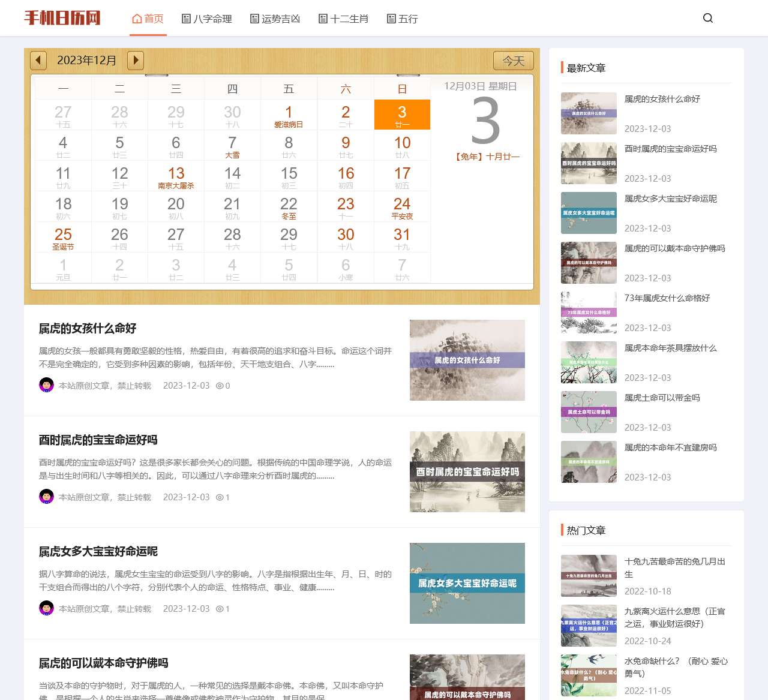Open sidebar link 属虎土命可以带金吗
The height and width of the screenshot is (700, 768).
click(662, 398)
